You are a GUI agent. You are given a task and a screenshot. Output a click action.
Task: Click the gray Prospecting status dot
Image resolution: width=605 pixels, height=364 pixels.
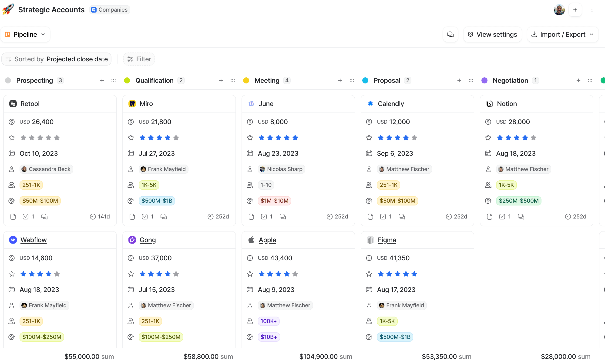(8, 80)
